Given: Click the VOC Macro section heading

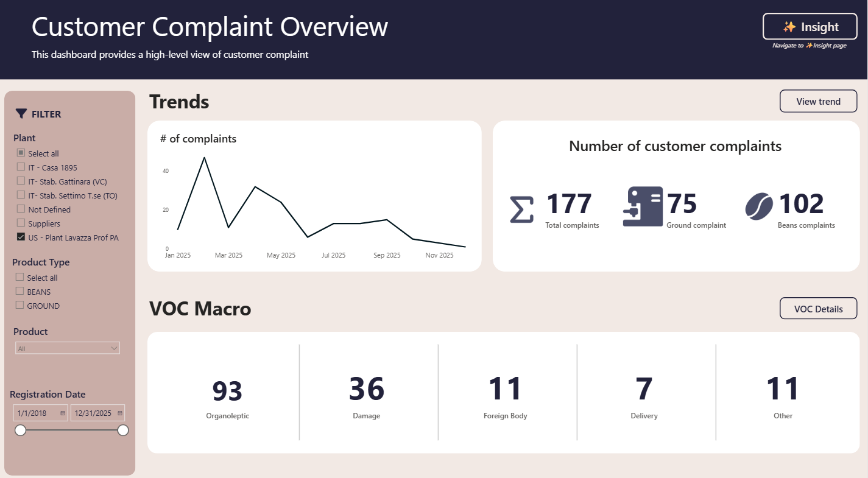Looking at the screenshot, I should pos(200,309).
